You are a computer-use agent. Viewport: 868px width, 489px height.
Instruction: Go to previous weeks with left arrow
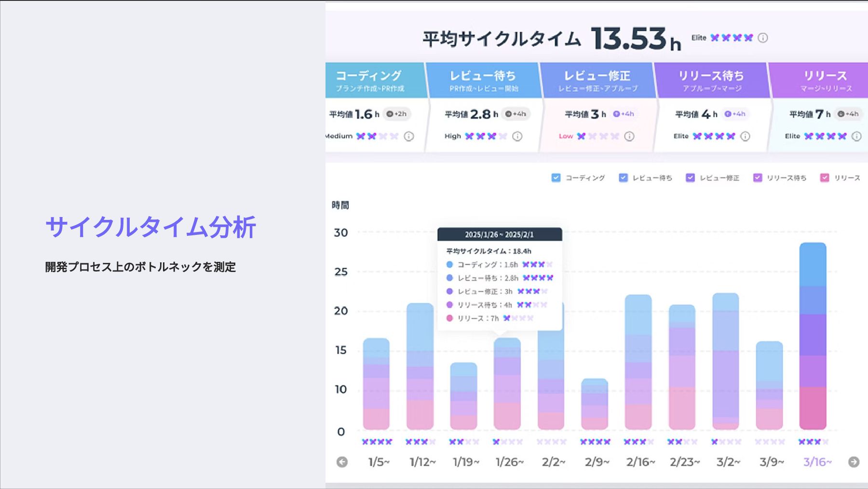342,462
